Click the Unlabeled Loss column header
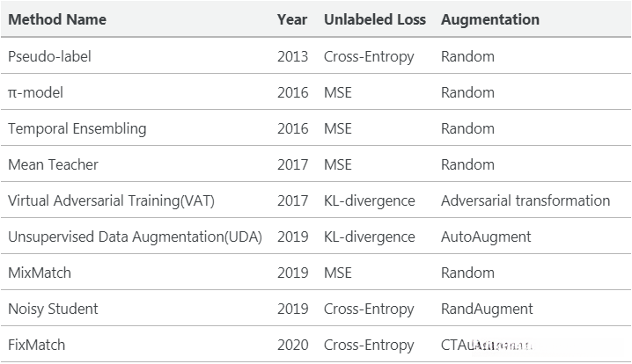 click(374, 18)
